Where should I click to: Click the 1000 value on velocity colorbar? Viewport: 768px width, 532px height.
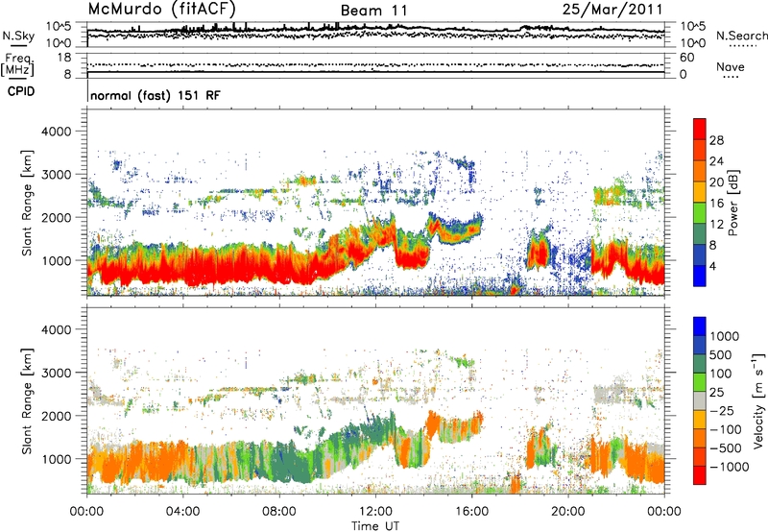(x=724, y=336)
